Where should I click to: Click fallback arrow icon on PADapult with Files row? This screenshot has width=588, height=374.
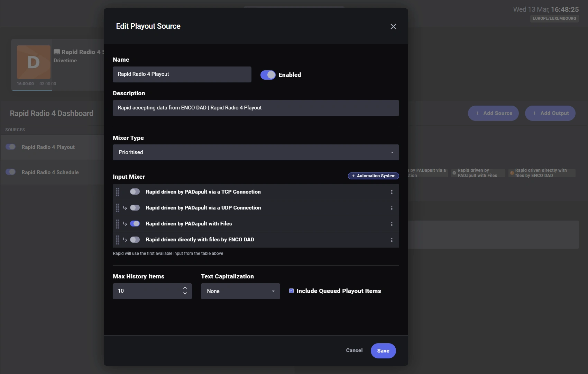pos(125,224)
